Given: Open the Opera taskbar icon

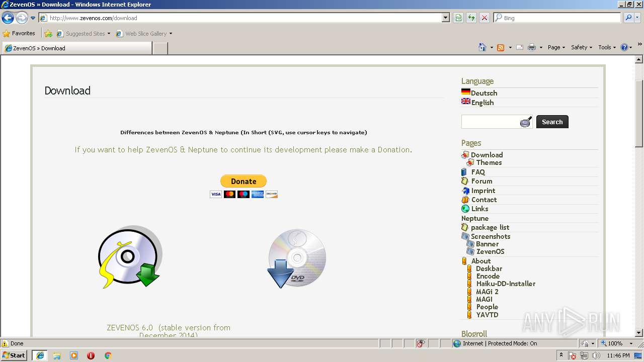Looking at the screenshot, I should 91,355.
